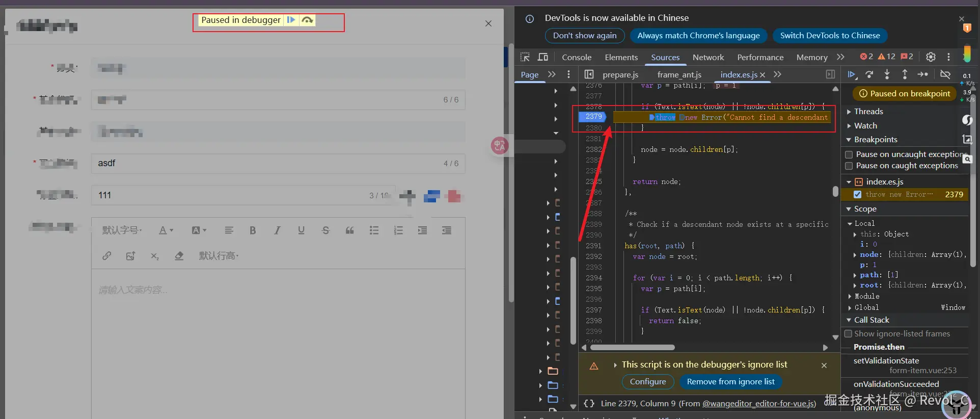
Task: Click Always match Chrome's language
Action: tap(698, 36)
